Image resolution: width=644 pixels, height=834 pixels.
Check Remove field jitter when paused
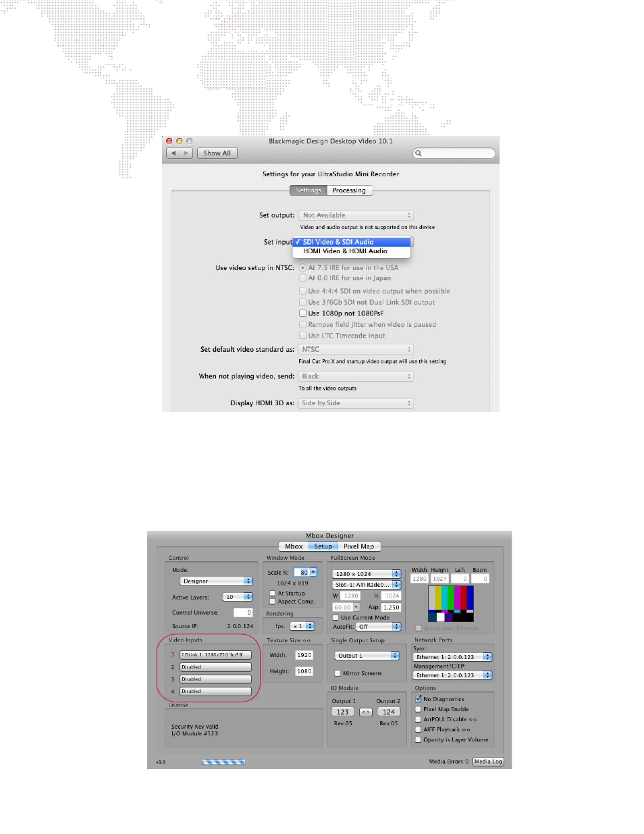[x=303, y=324]
